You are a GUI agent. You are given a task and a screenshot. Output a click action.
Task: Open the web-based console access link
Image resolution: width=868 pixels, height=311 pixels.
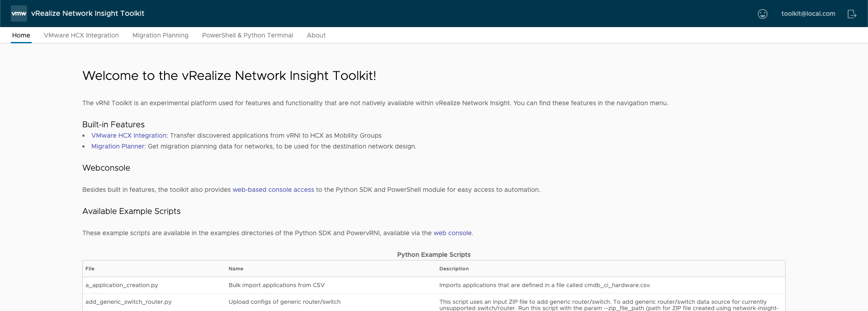(273, 190)
